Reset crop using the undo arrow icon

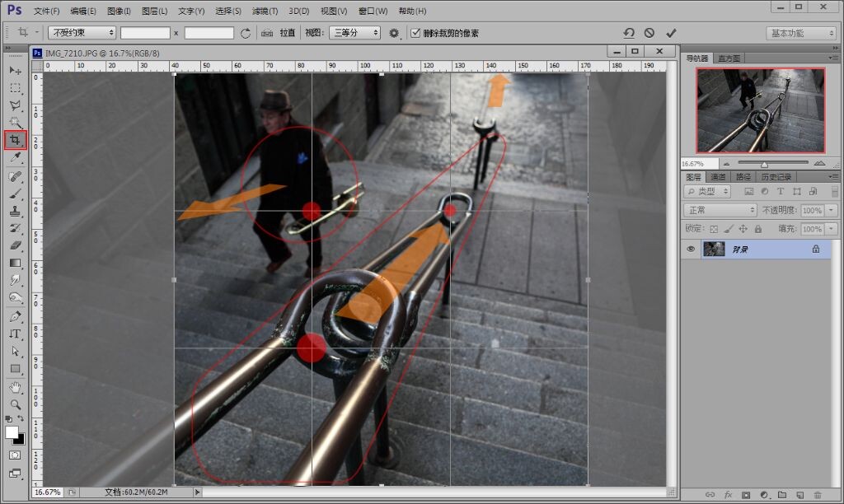pos(629,33)
